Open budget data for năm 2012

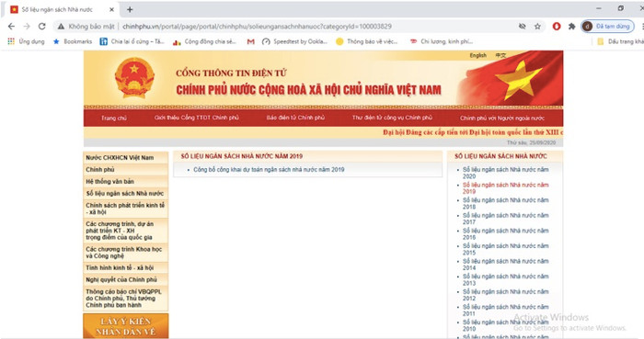(506, 295)
